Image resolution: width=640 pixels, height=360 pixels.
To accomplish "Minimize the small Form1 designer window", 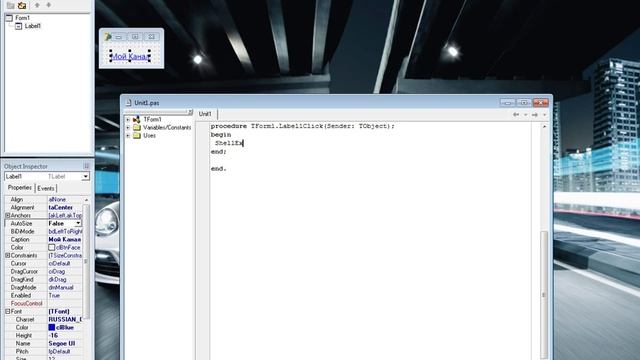I will coord(119,37).
